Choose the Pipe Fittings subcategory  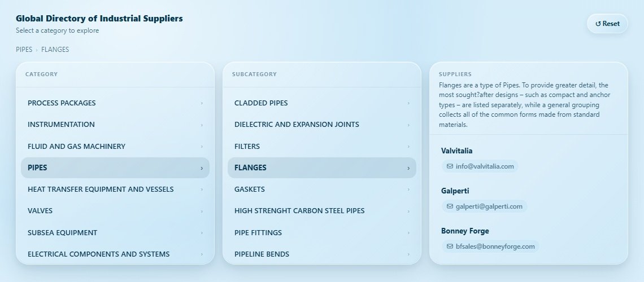click(258, 233)
